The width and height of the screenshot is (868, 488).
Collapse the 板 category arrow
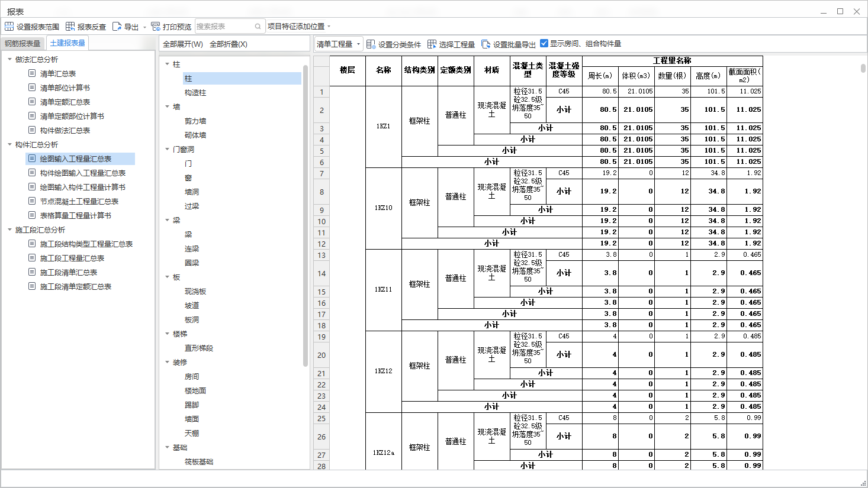tap(167, 277)
